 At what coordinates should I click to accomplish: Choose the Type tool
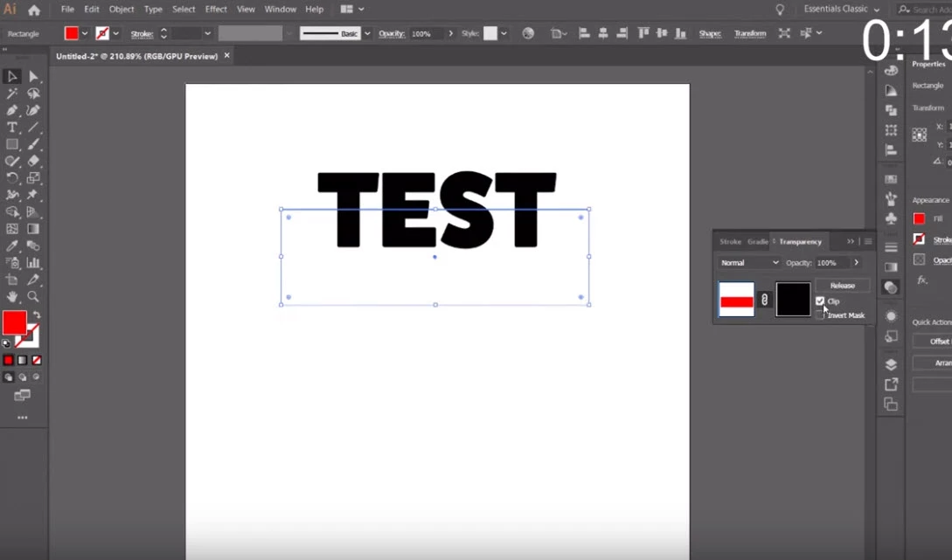coord(11,128)
